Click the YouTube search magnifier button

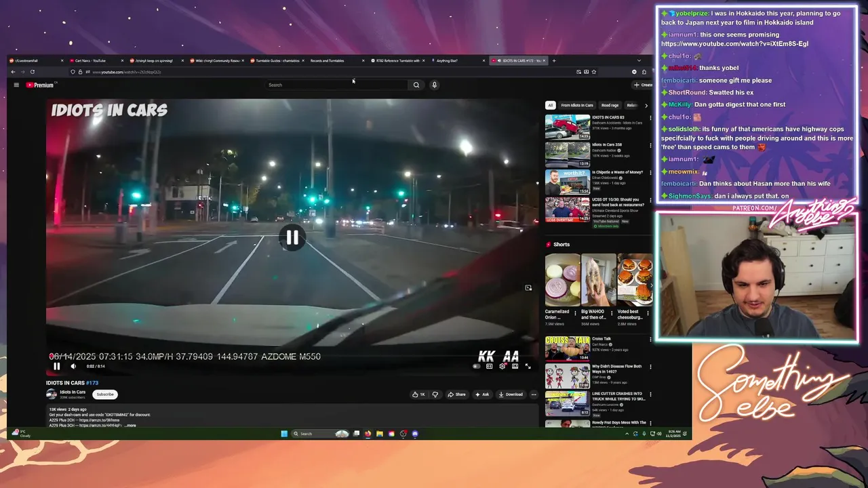pyautogui.click(x=416, y=85)
